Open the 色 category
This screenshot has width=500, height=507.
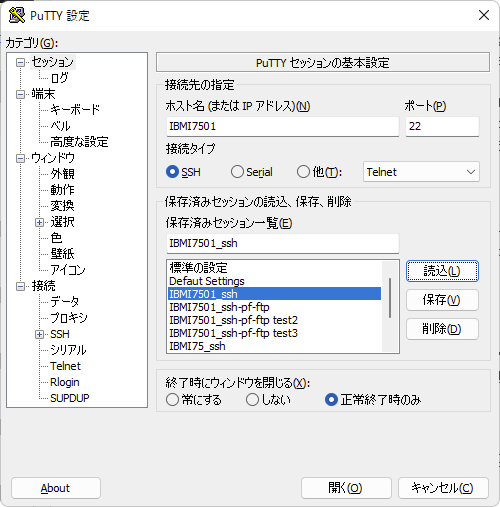click(56, 238)
